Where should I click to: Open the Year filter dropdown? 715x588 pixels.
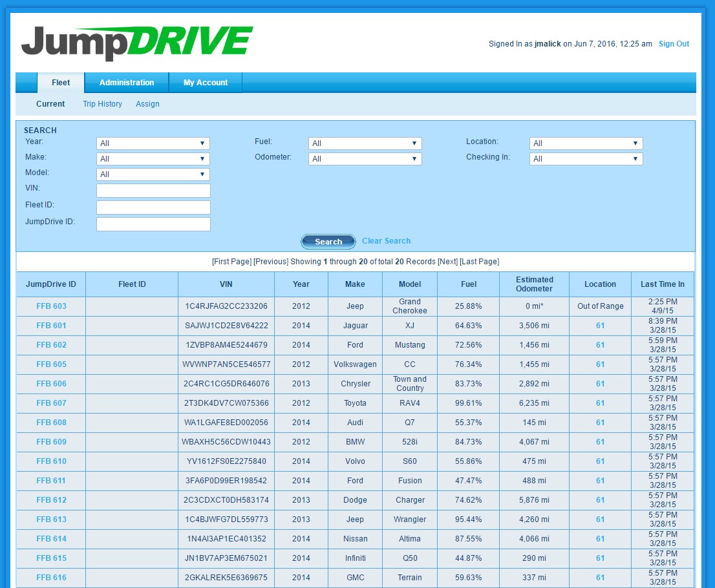tap(153, 143)
